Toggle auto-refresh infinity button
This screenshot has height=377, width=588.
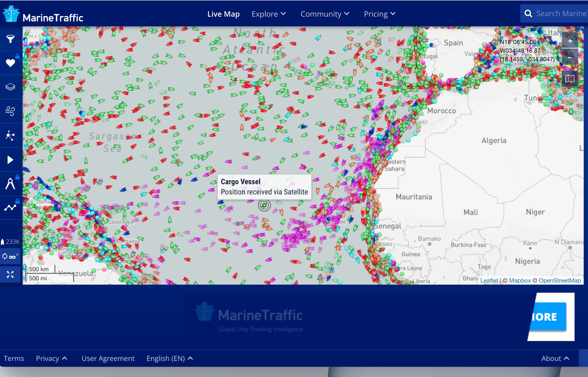(10, 256)
